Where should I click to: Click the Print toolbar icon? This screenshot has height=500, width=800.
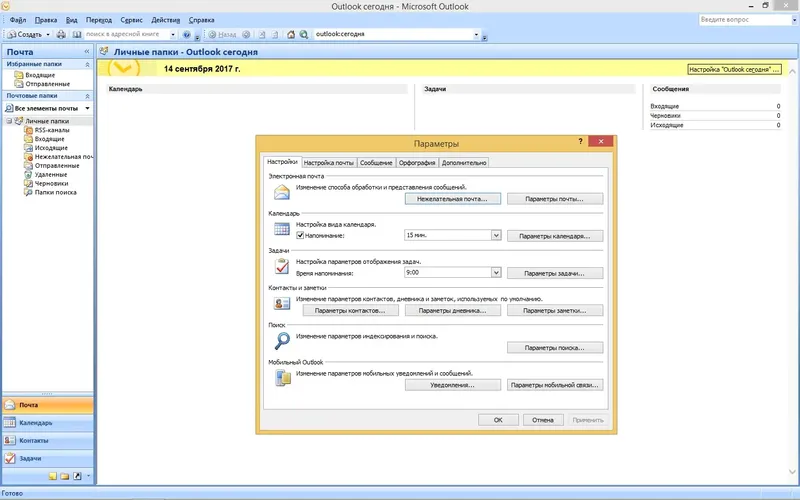coord(61,34)
